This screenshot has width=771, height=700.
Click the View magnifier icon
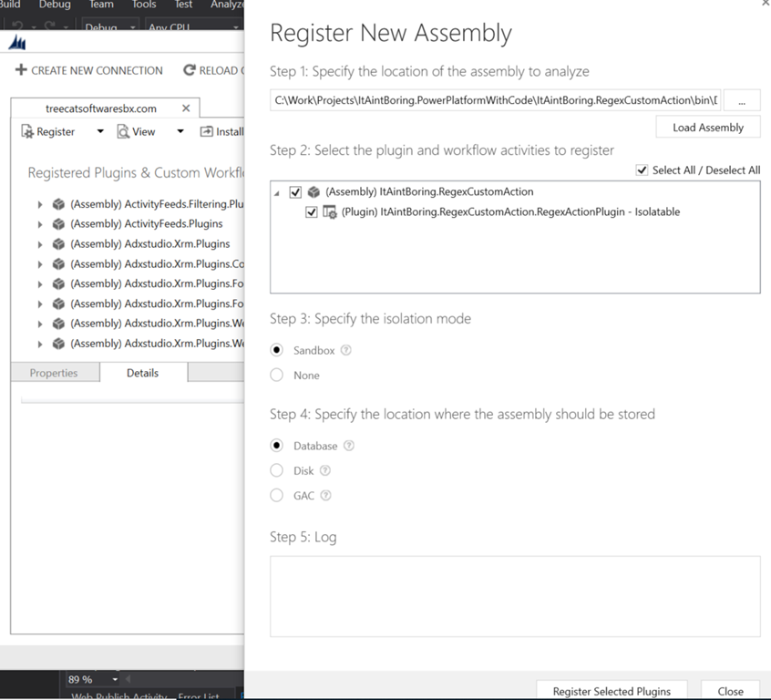click(123, 132)
